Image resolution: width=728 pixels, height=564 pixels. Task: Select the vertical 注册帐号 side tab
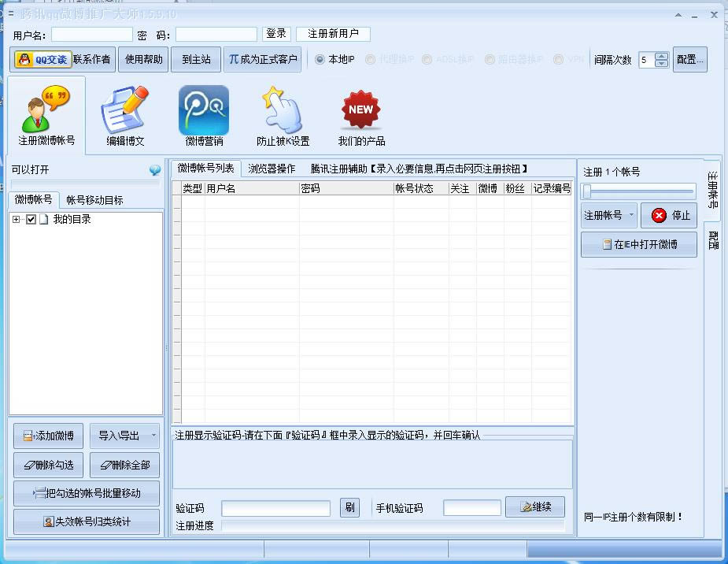(713, 191)
